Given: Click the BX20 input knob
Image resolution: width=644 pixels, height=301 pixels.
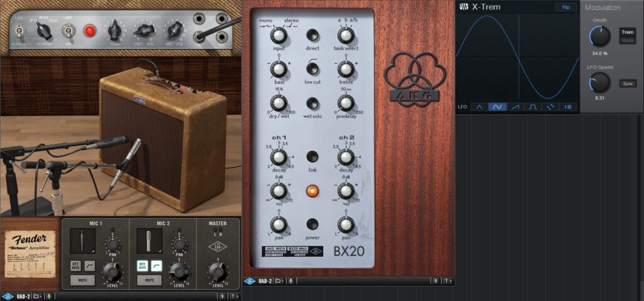Looking at the screenshot, I should tap(279, 35).
